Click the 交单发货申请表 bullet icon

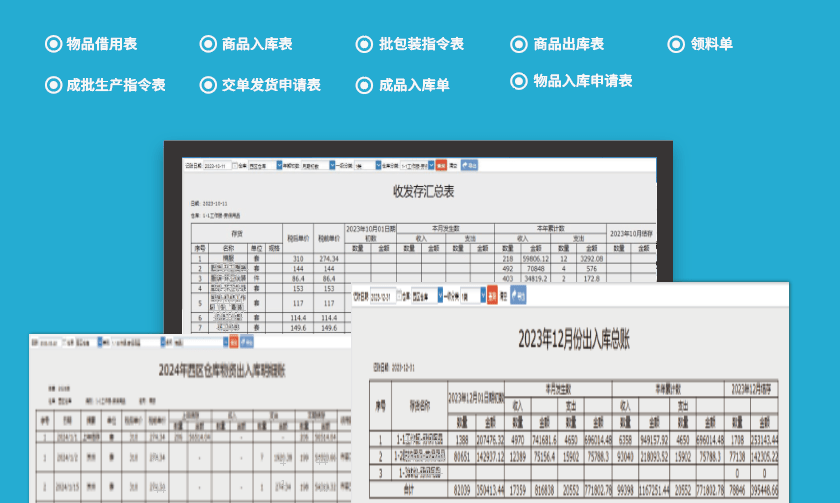click(208, 85)
